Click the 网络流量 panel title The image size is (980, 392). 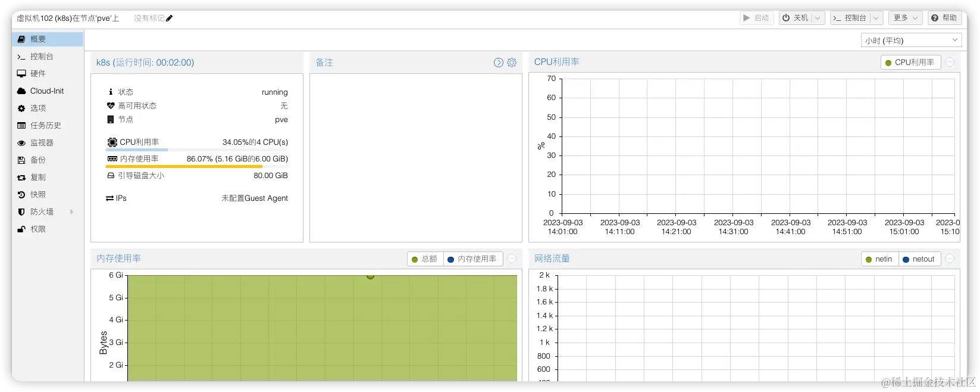pos(552,259)
